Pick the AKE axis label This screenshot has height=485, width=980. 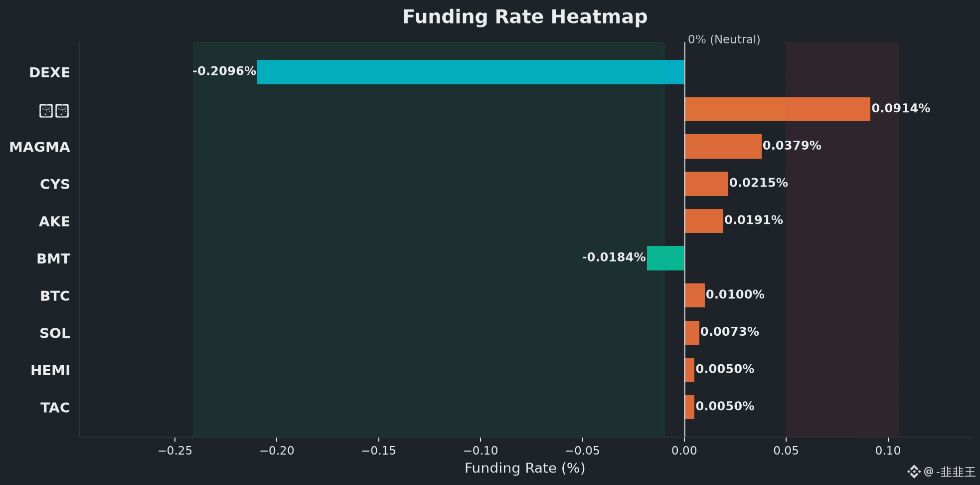coord(54,222)
